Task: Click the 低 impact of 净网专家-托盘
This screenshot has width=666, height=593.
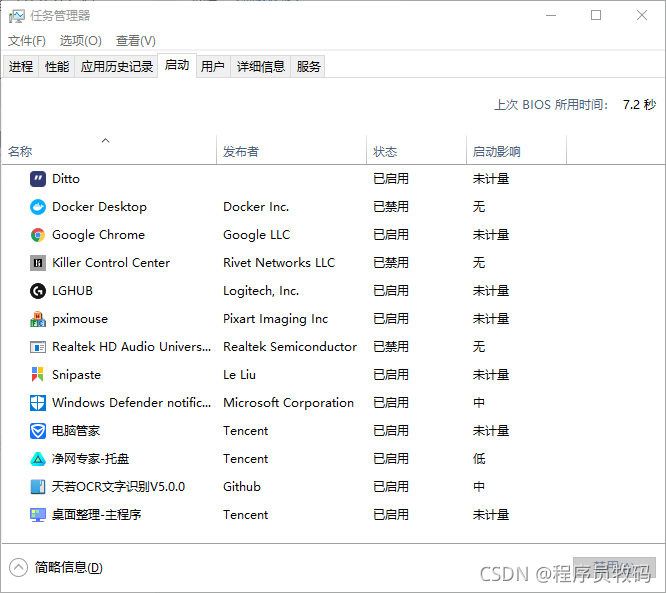Action: 479,459
